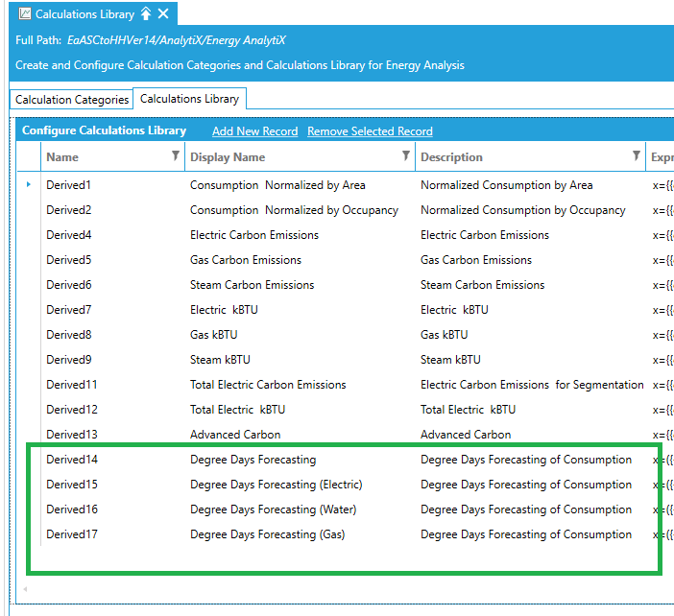674x616 pixels.
Task: Click the Add New Record link
Action: click(x=254, y=131)
